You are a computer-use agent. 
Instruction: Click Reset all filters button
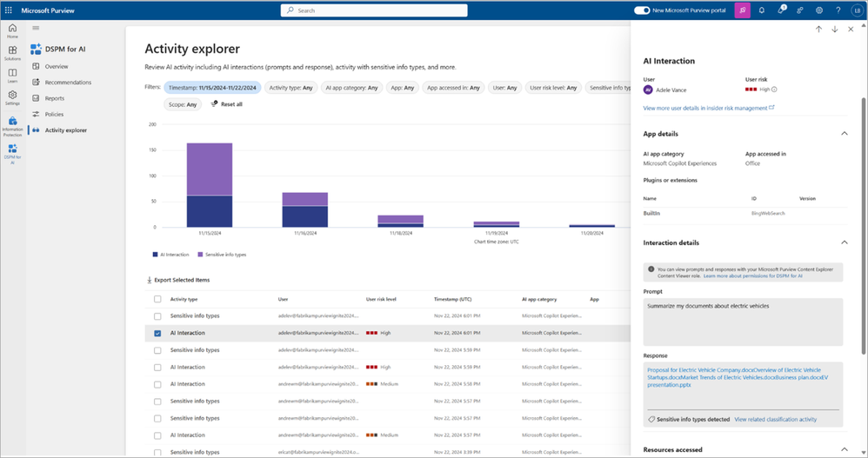226,104
